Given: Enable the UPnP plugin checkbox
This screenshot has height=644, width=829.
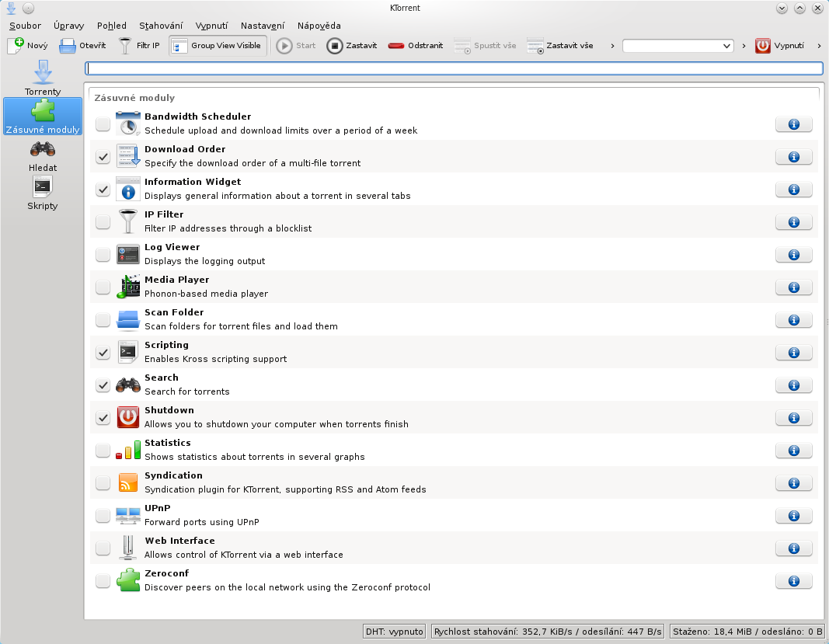Looking at the screenshot, I should (x=103, y=516).
